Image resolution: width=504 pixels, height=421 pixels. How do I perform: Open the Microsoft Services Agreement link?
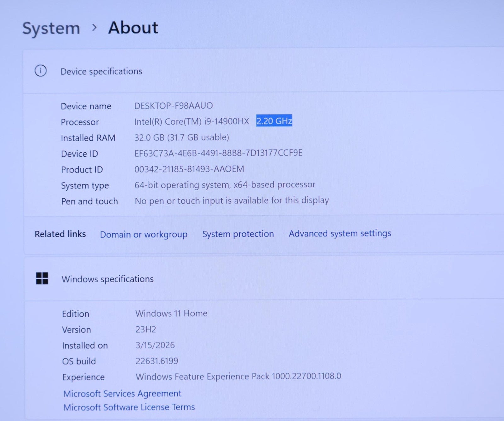pos(122,394)
